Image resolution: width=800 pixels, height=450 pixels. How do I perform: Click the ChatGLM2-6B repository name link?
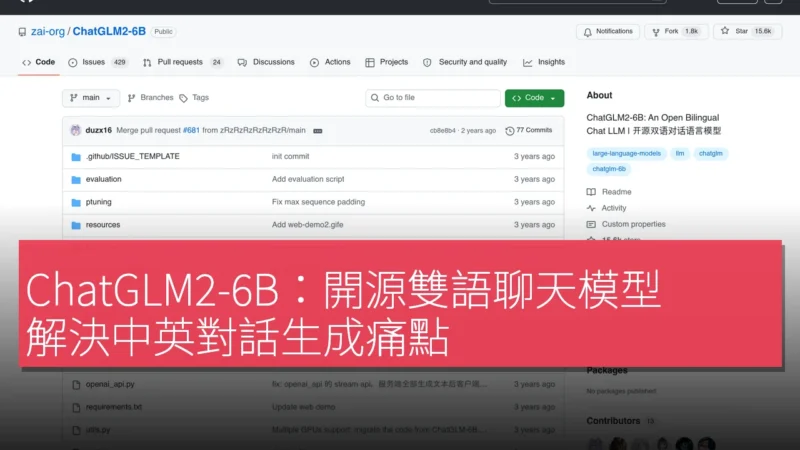pos(109,32)
